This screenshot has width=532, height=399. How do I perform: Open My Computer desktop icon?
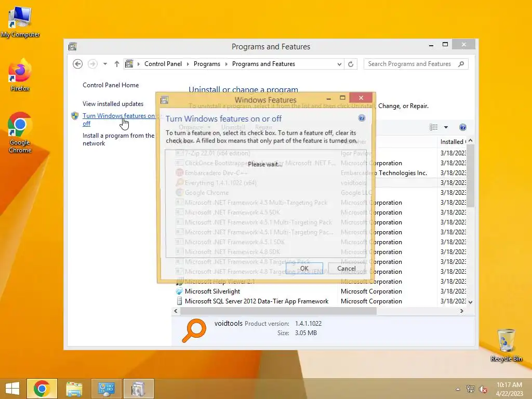coord(20,22)
